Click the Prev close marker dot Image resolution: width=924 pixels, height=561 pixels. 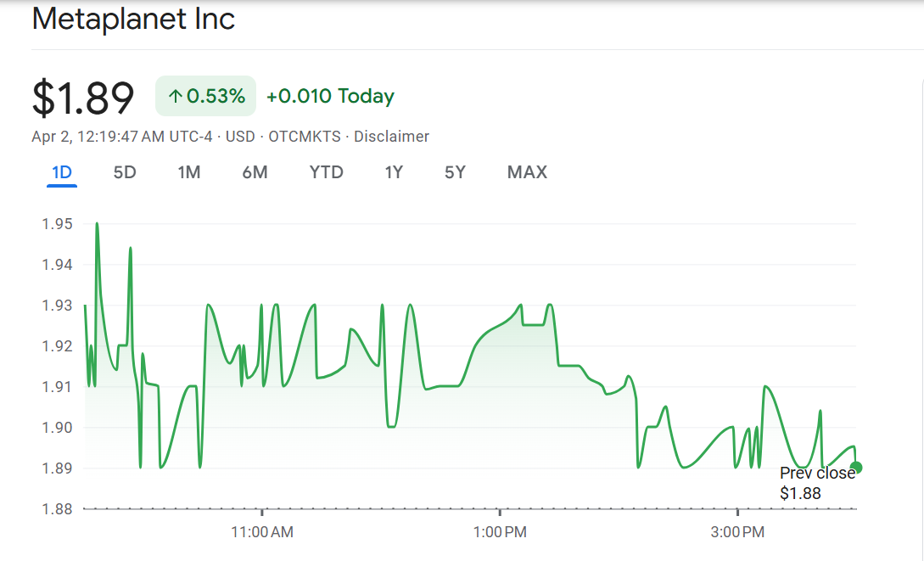[x=857, y=466]
